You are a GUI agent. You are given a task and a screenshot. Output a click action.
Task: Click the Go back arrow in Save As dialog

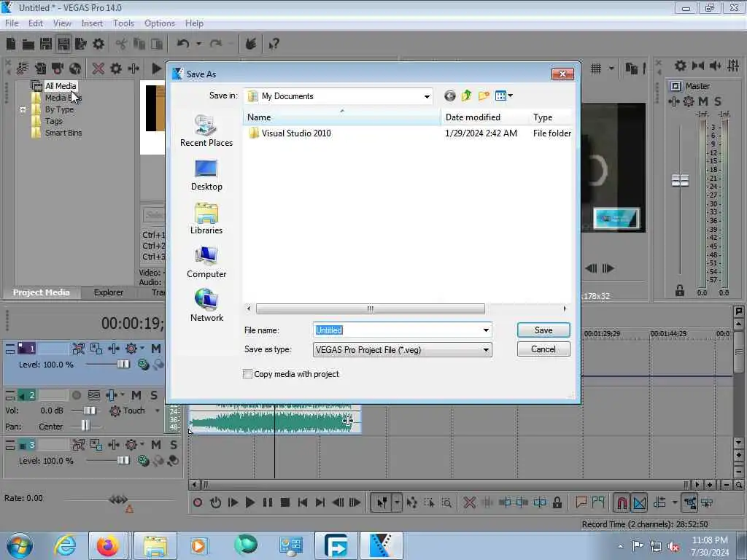[x=449, y=96]
